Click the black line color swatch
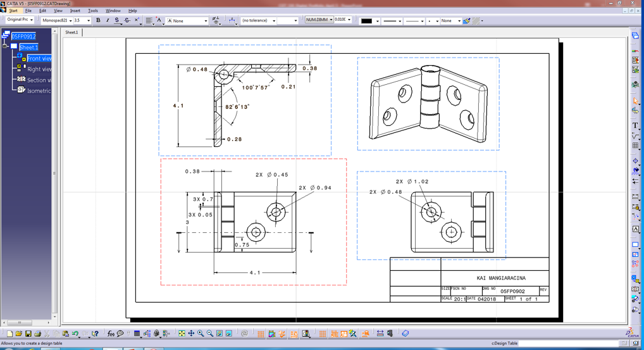This screenshot has height=350, width=644. pyautogui.click(x=366, y=21)
